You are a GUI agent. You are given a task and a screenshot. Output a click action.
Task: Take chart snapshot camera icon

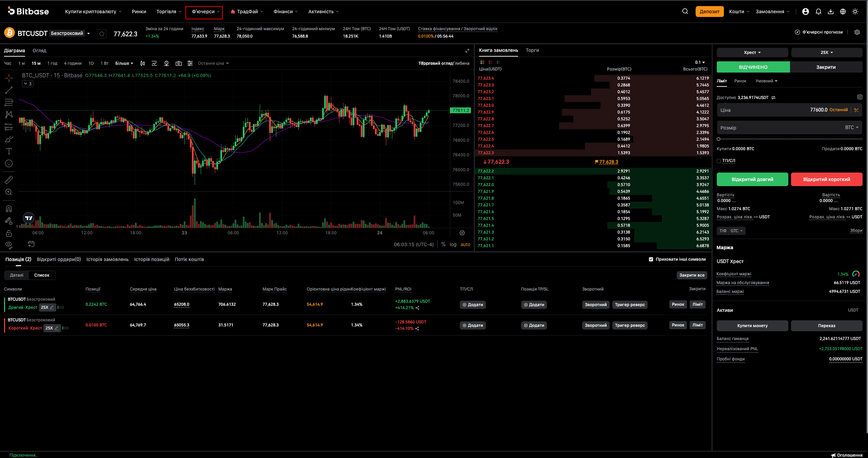[x=178, y=63]
